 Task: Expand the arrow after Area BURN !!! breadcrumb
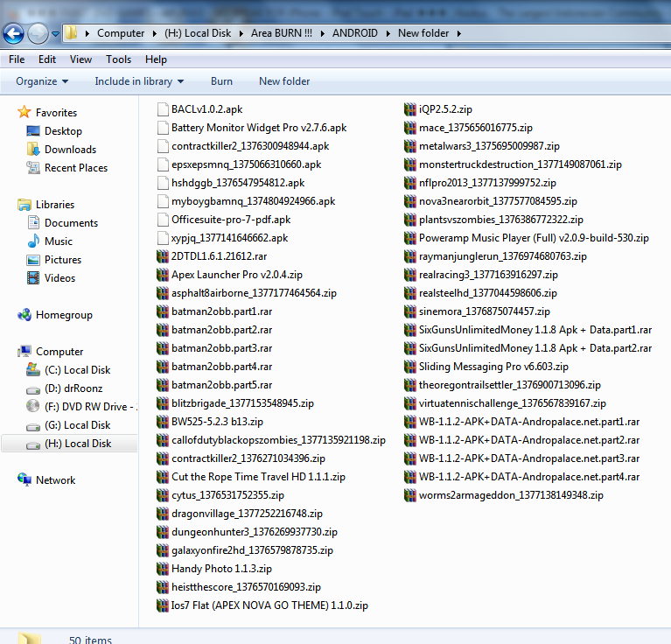(x=322, y=33)
